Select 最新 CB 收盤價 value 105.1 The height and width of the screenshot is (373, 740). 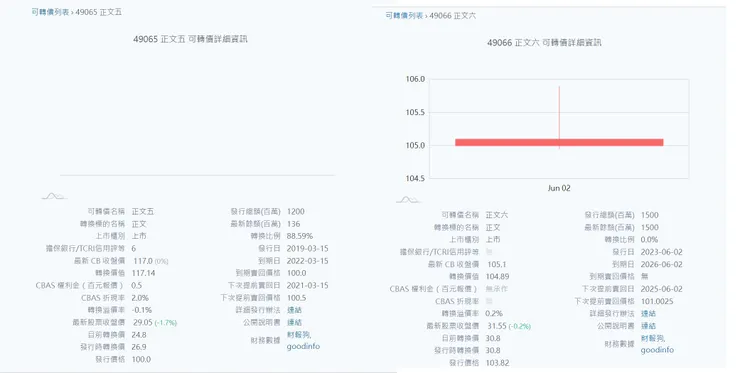pyautogui.click(x=497, y=264)
